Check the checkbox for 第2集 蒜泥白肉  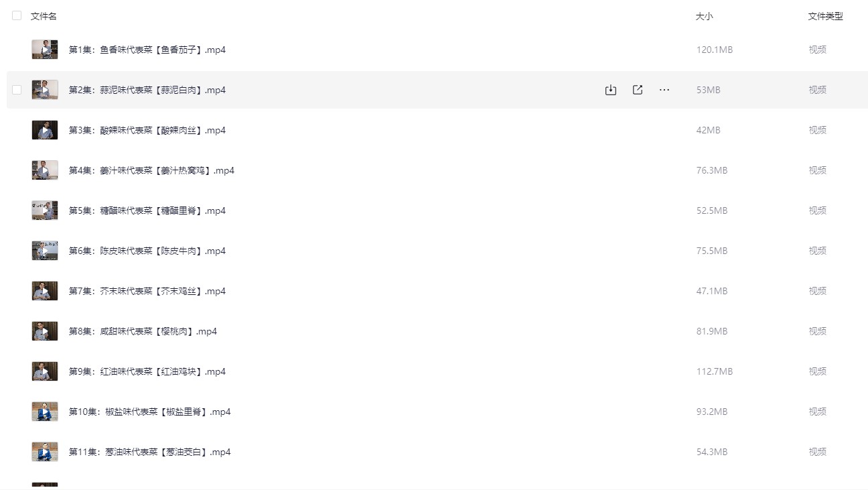pyautogui.click(x=17, y=90)
